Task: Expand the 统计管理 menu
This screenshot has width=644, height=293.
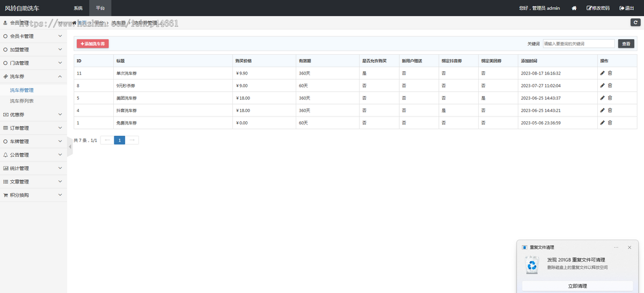Action: [x=32, y=169]
